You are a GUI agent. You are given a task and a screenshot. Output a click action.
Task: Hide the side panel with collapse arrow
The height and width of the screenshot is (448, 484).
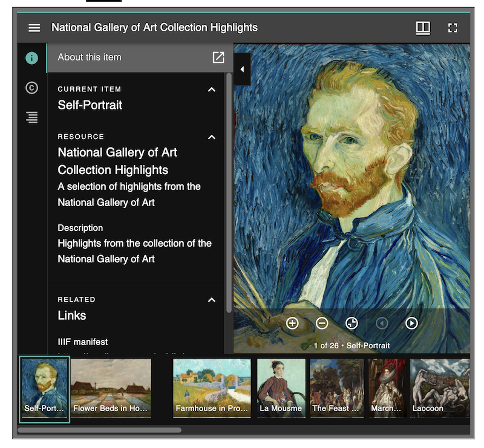coord(241,68)
